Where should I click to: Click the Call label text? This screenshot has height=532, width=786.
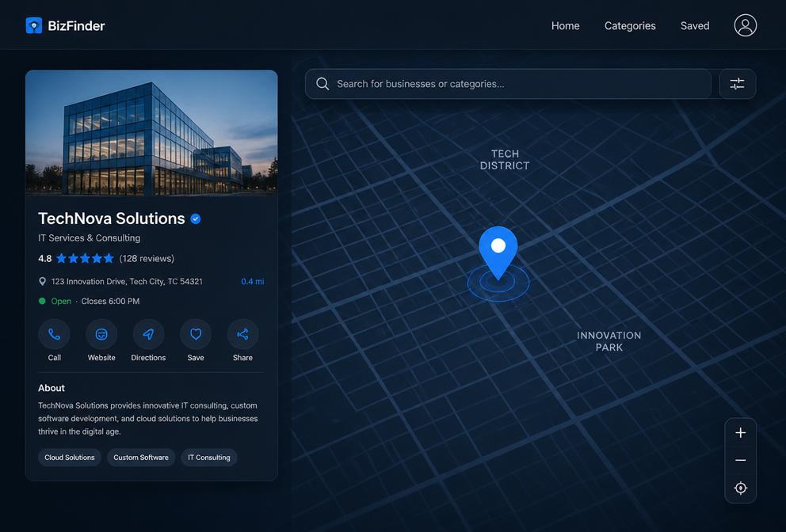pos(54,358)
